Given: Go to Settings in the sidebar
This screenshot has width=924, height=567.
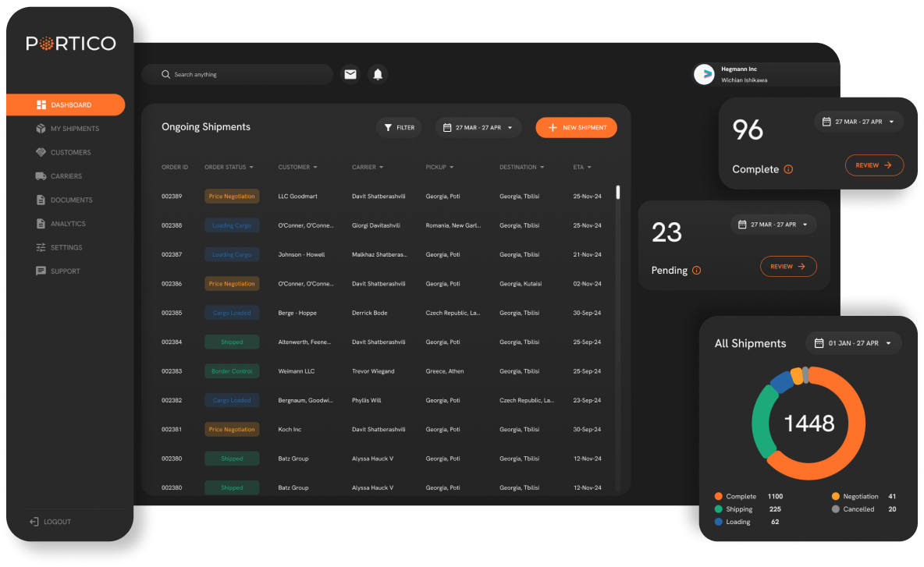Looking at the screenshot, I should tap(66, 247).
